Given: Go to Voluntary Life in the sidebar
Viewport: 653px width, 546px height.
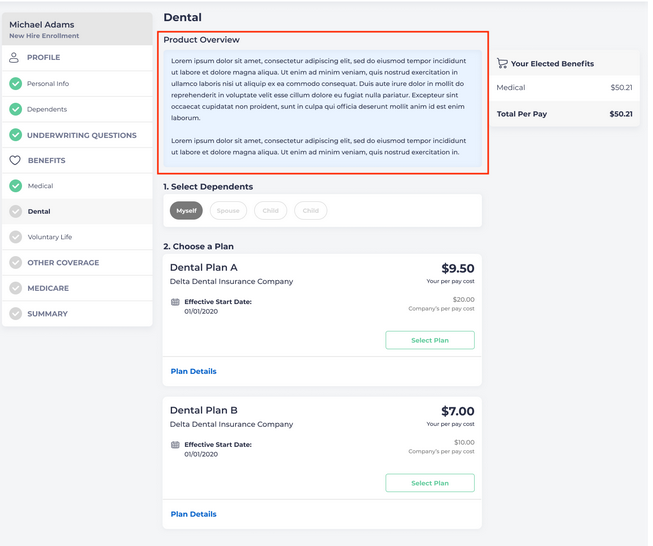Looking at the screenshot, I should click(50, 237).
